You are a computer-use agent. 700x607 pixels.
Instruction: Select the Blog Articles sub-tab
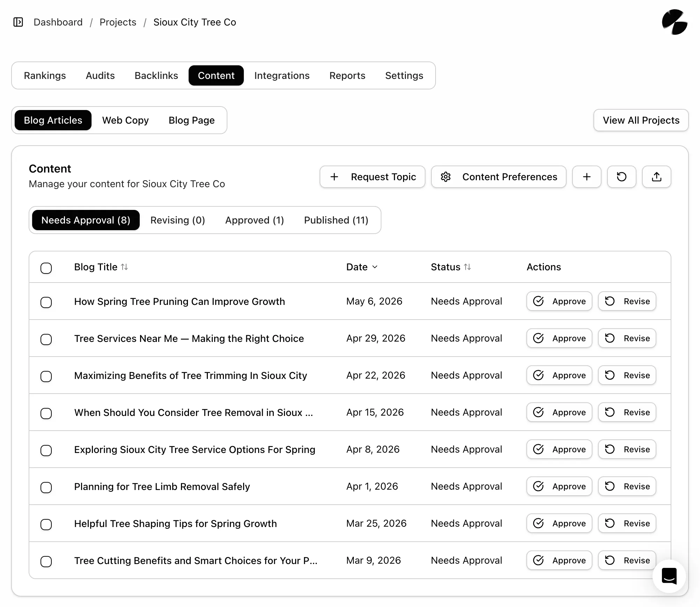(x=53, y=120)
